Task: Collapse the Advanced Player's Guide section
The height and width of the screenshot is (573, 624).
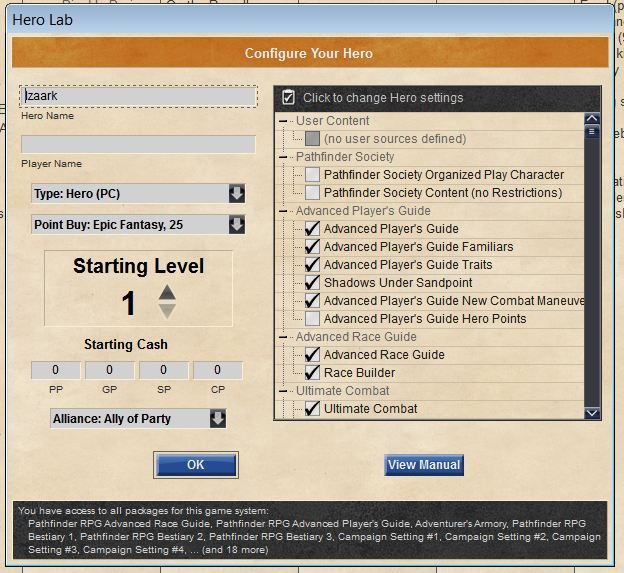Action: pos(283,211)
